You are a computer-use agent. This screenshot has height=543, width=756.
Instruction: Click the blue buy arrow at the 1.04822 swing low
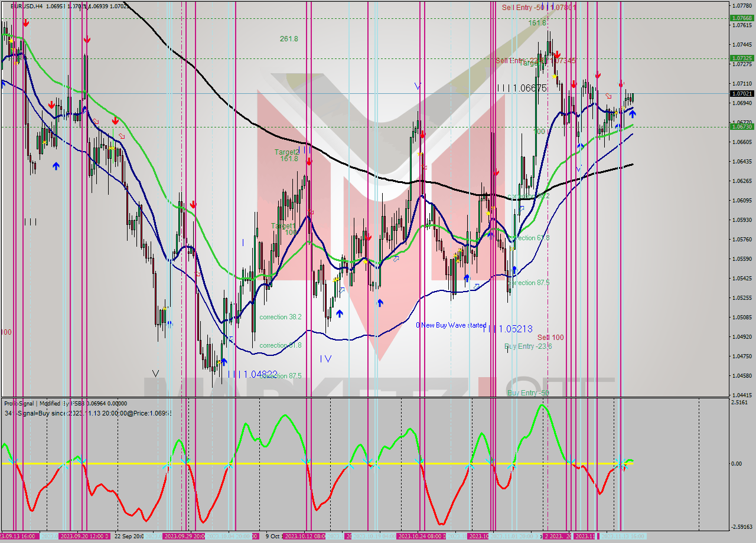(x=224, y=361)
